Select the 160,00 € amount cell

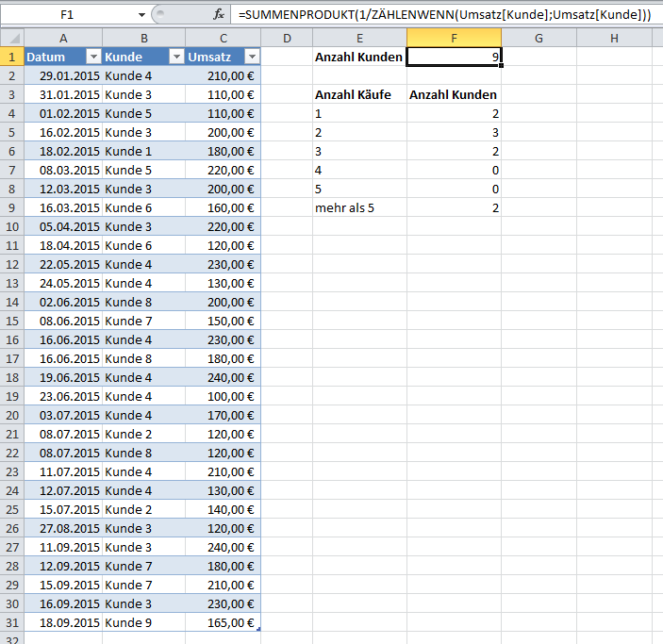224,207
